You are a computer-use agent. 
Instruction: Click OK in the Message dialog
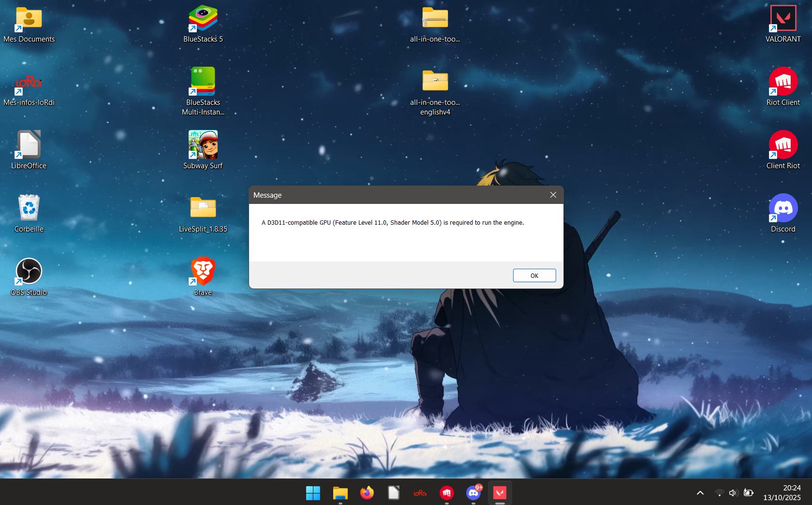click(534, 275)
